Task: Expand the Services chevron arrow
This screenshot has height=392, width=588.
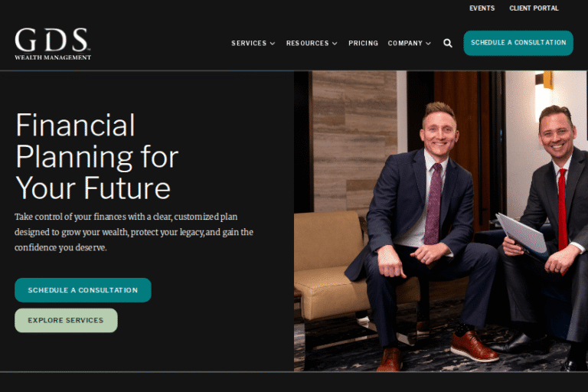Action: (273, 44)
